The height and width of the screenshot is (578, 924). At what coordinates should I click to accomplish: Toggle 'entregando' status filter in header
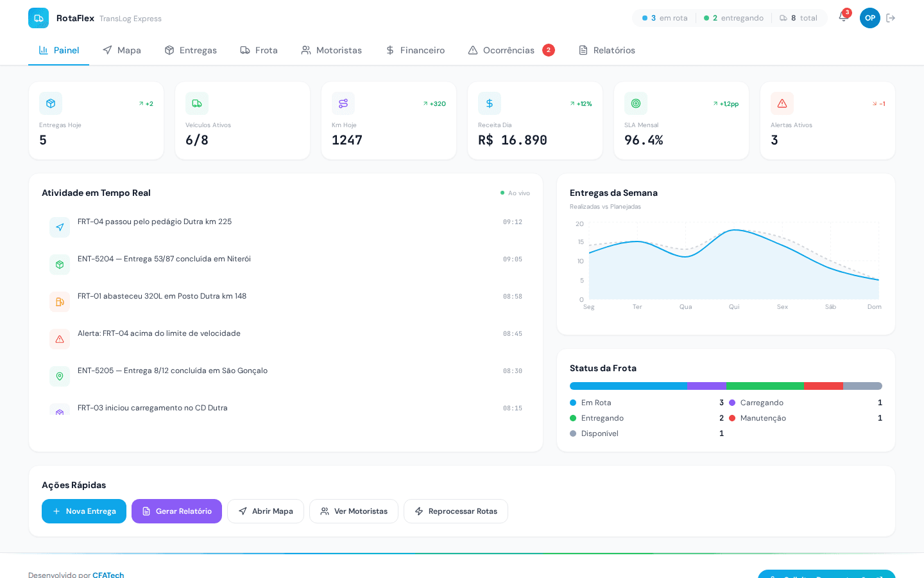pyautogui.click(x=733, y=18)
